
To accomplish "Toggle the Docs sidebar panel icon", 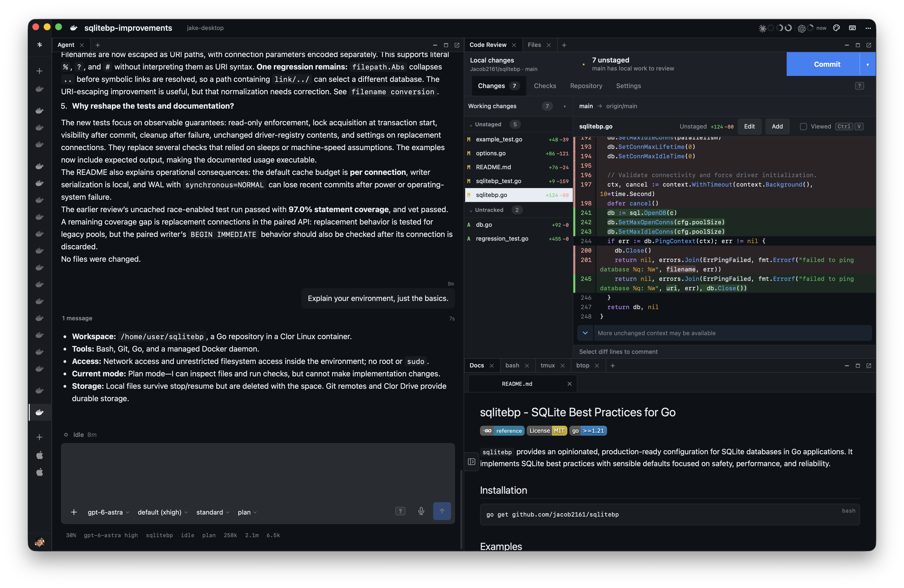I will (x=471, y=461).
